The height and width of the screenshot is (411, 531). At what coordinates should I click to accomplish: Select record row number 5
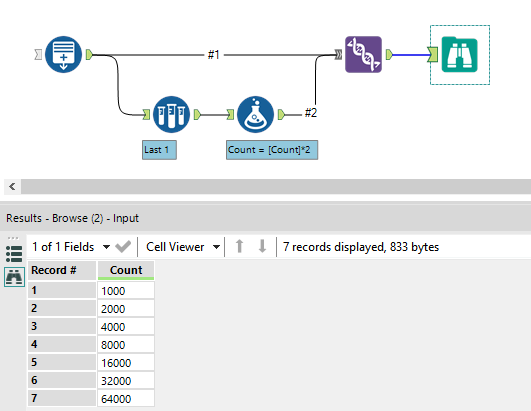(x=62, y=362)
